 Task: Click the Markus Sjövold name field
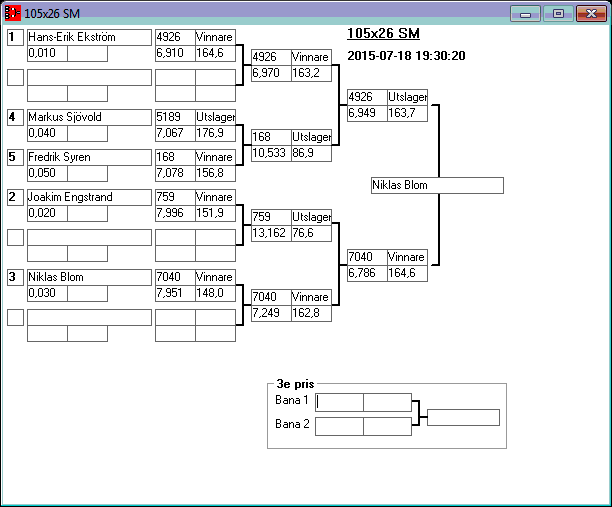88,117
